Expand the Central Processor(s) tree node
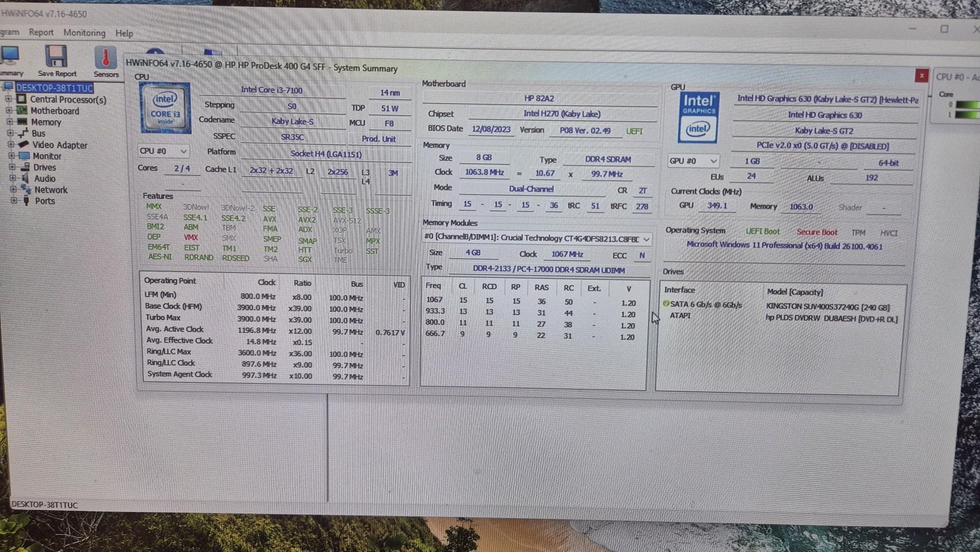This screenshot has width=980, height=552. (x=8, y=99)
